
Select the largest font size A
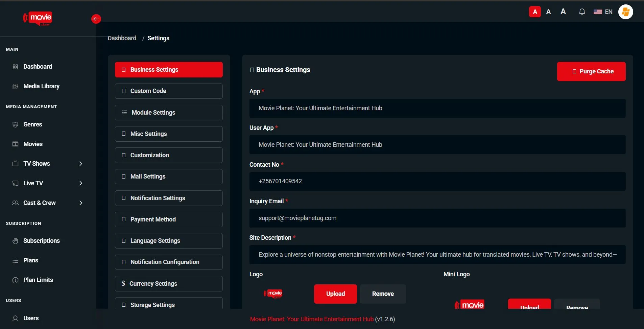563,12
